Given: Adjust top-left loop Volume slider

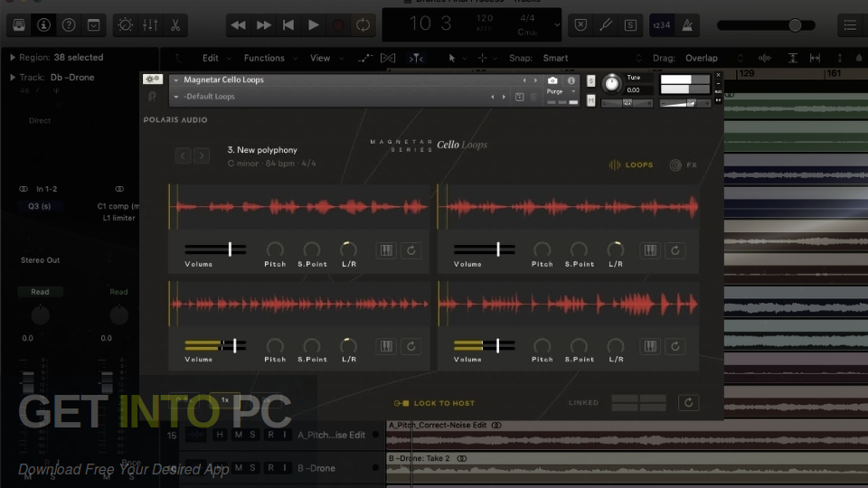Looking at the screenshot, I should click(x=215, y=249).
